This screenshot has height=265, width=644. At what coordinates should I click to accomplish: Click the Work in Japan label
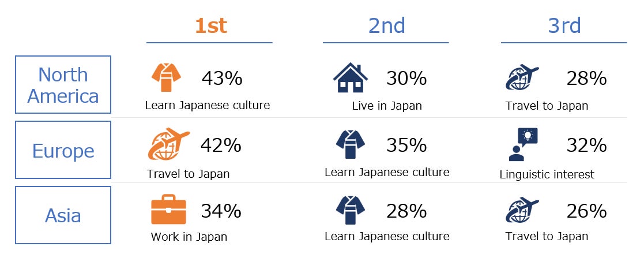(x=189, y=237)
